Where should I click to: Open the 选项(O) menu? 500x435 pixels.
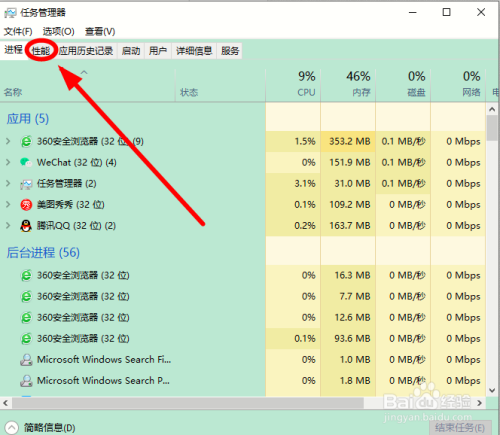tap(58, 32)
